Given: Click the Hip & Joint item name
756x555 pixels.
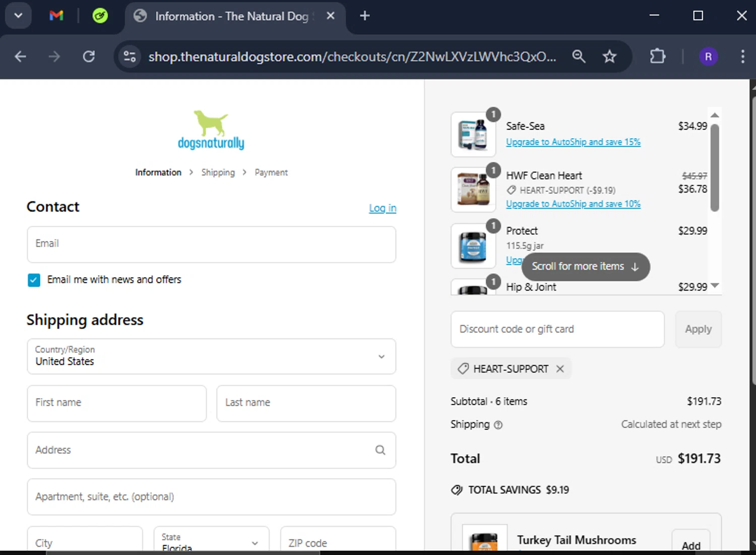Looking at the screenshot, I should (531, 287).
